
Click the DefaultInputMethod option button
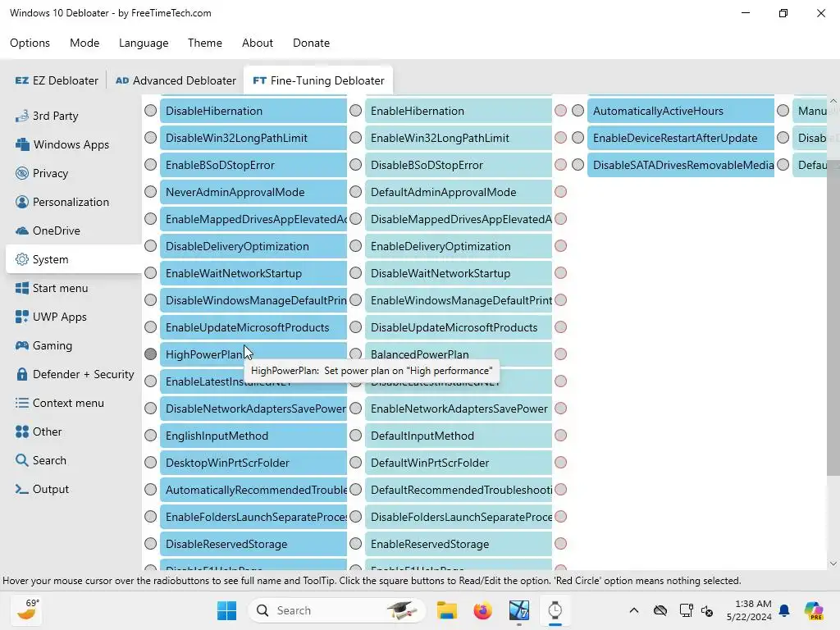point(459,436)
